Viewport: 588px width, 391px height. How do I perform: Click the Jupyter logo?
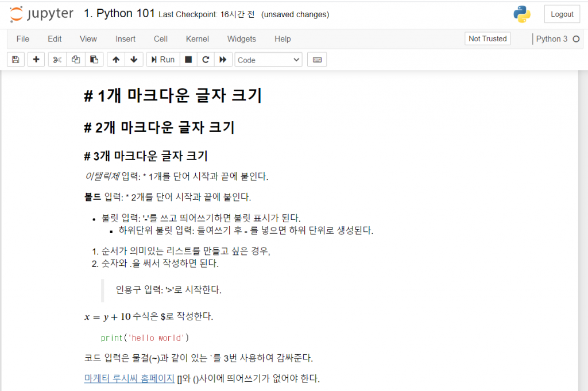click(41, 14)
